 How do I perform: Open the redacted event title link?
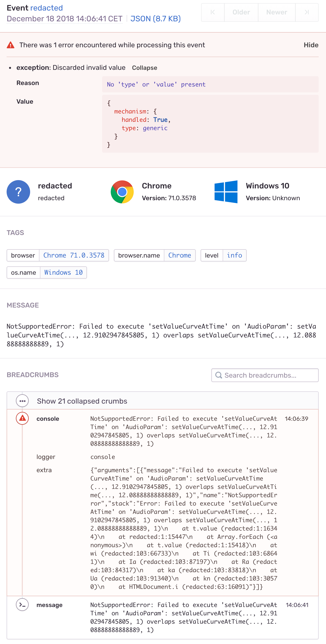(x=47, y=8)
